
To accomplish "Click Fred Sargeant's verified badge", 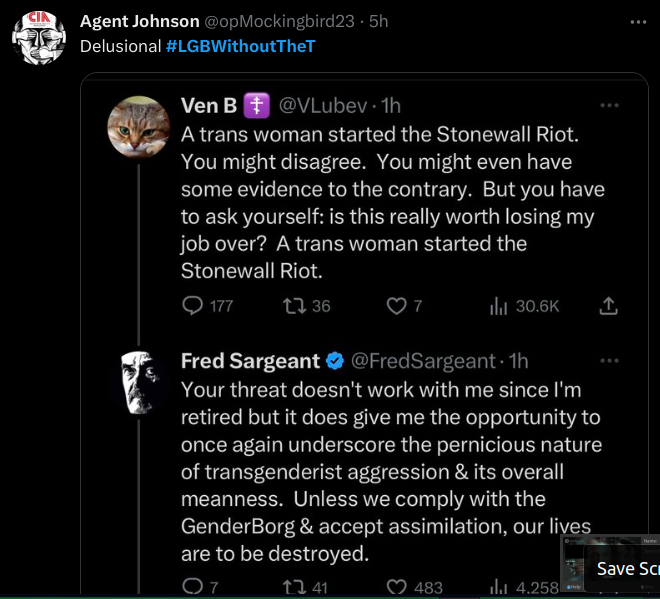I will pyautogui.click(x=336, y=361).
